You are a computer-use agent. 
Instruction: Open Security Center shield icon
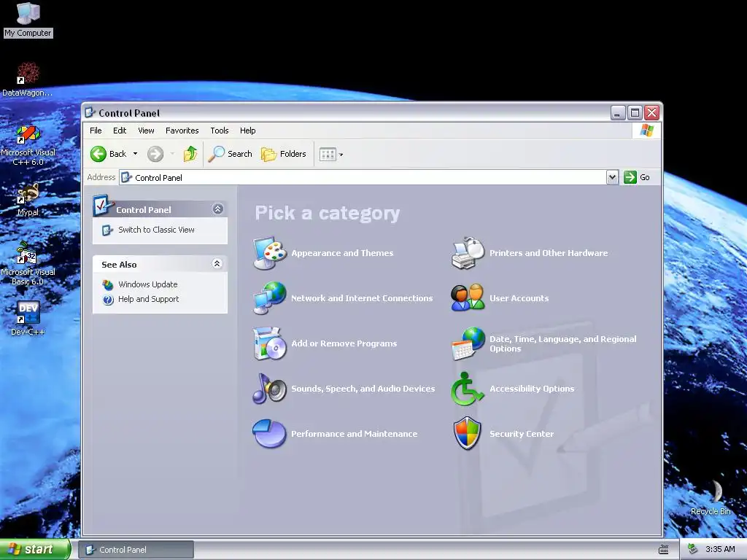pos(468,433)
